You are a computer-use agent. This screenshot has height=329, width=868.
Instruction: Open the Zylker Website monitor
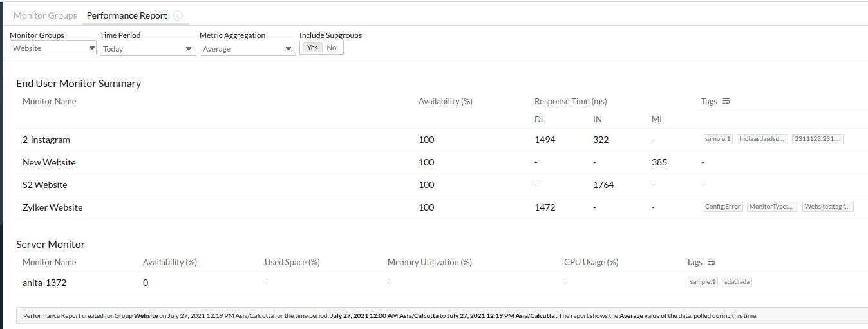click(x=52, y=207)
